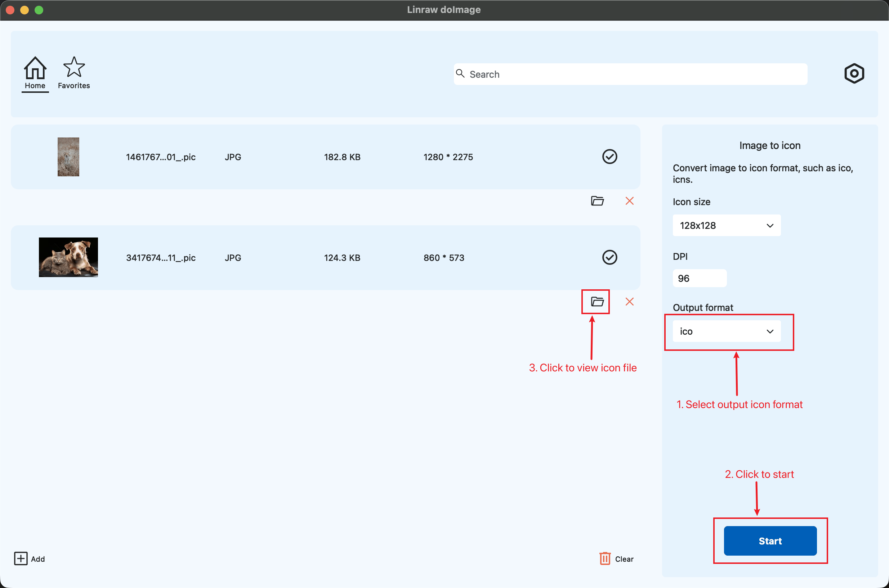The width and height of the screenshot is (889, 588).
Task: Edit the DPI value field showing 96
Action: [699, 278]
